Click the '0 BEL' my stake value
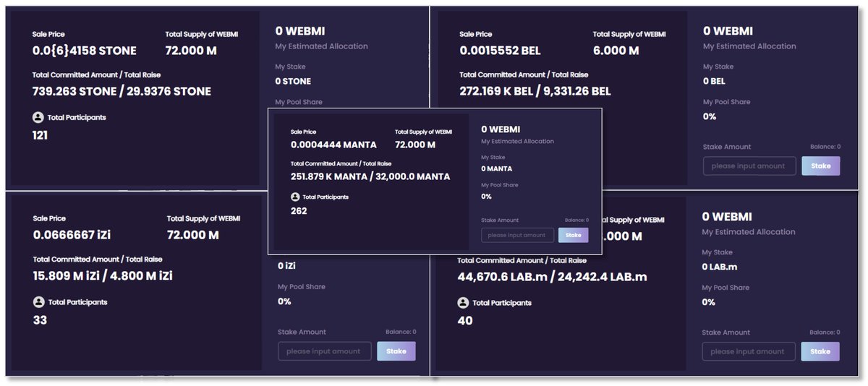Screen dimensions: 868x386 pyautogui.click(x=714, y=81)
